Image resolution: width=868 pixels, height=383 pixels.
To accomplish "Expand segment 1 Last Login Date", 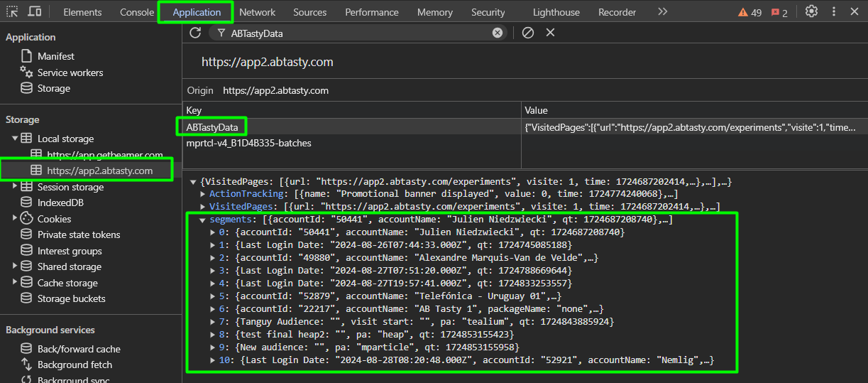I will pyautogui.click(x=214, y=245).
